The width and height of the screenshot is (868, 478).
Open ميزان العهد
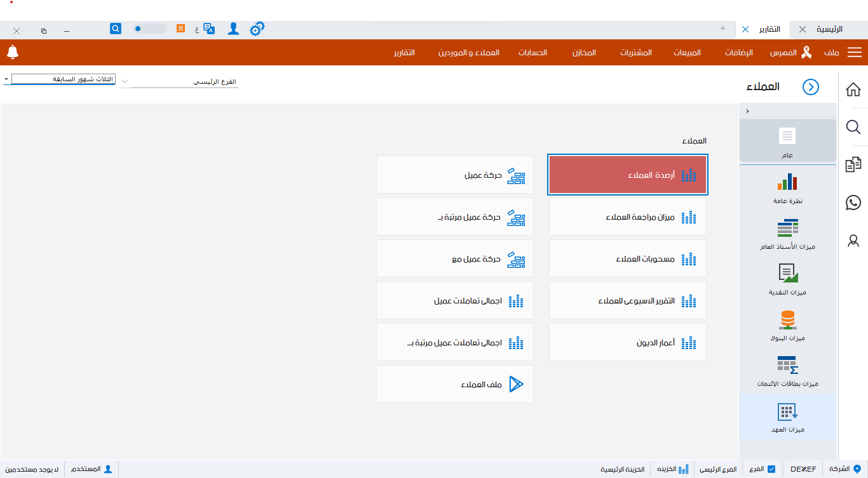788,416
